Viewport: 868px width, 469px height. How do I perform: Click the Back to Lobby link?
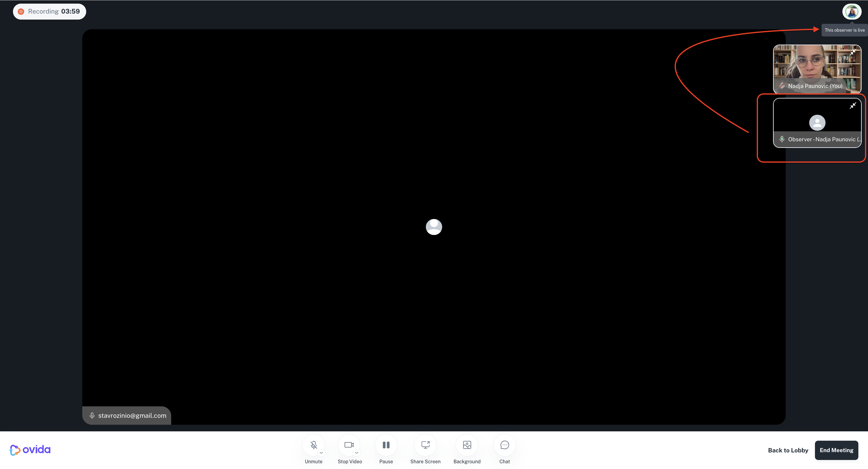[788, 450]
